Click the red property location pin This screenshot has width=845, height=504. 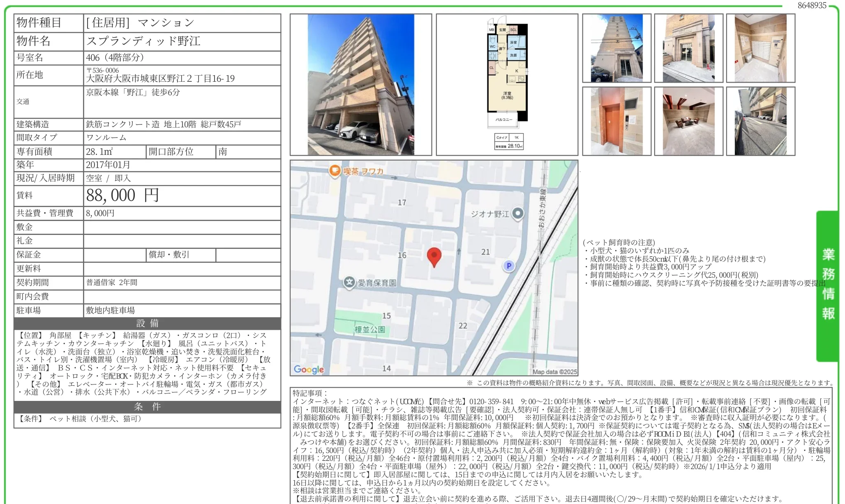coord(435,255)
